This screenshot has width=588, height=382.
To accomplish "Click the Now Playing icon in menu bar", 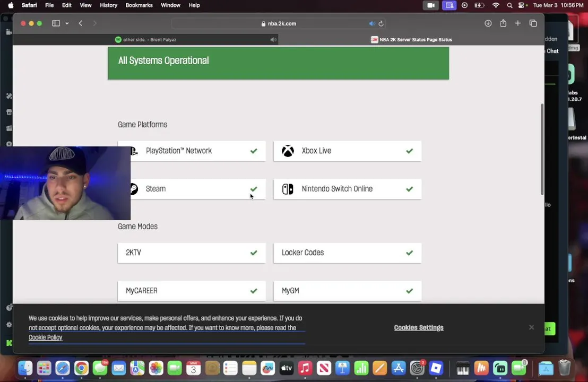I will coord(465,5).
